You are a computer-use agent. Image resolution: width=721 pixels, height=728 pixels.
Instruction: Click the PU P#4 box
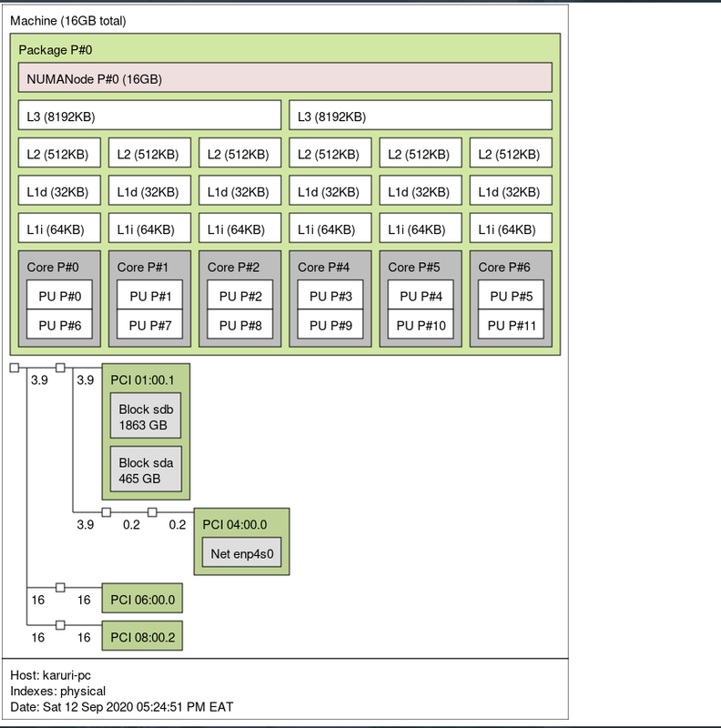pos(421,295)
